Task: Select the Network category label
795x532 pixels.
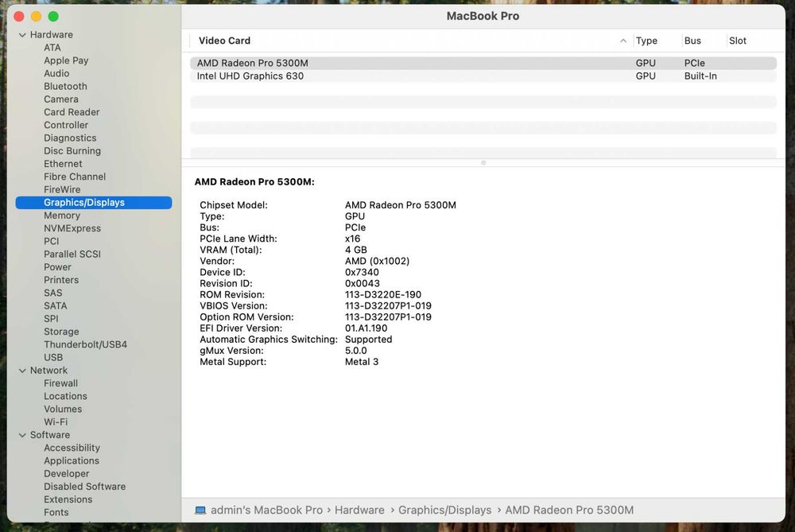Action: coord(48,371)
